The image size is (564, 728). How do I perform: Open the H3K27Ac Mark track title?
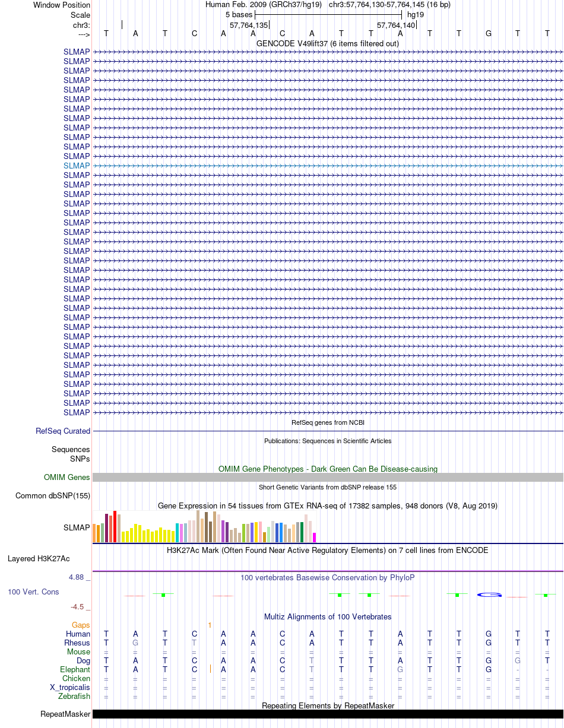coord(328,551)
